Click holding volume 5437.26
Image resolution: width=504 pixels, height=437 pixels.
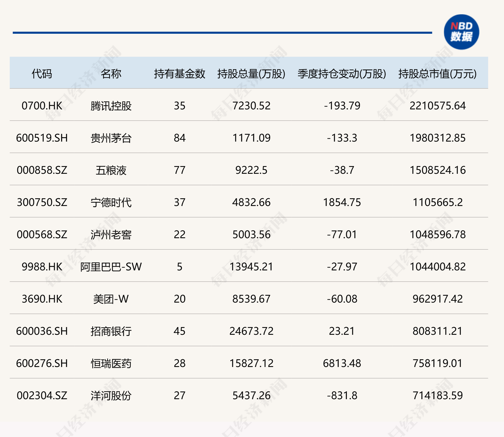[x=251, y=396]
